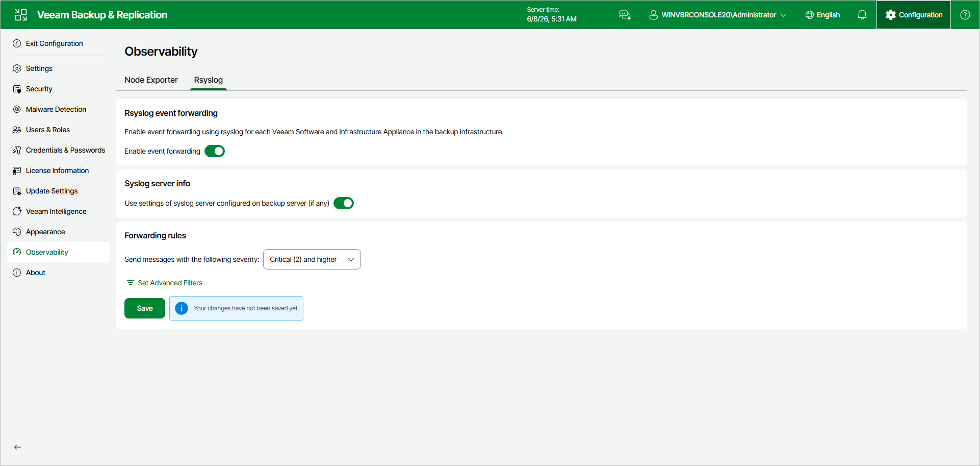
Task: Click the Syslog server info heading
Action: [157, 183]
